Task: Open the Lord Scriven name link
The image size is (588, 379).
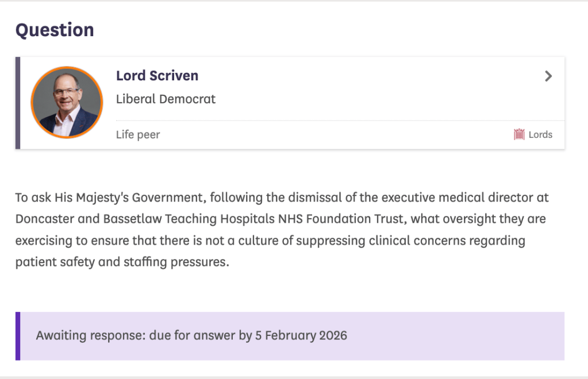Action: (157, 76)
